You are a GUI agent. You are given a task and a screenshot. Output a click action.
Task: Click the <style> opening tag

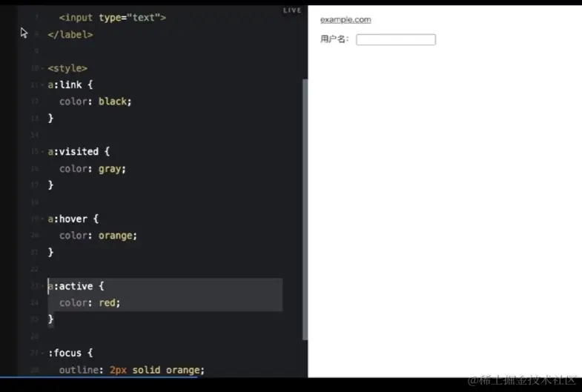click(67, 68)
